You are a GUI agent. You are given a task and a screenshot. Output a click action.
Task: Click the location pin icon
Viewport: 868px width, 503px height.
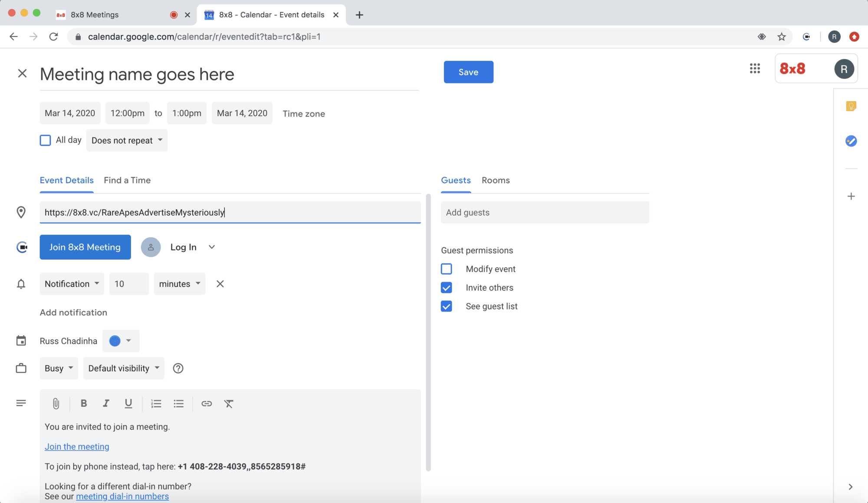pyautogui.click(x=21, y=212)
